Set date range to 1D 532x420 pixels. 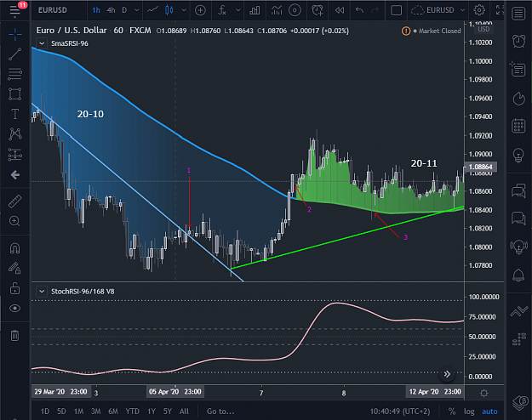(45, 411)
